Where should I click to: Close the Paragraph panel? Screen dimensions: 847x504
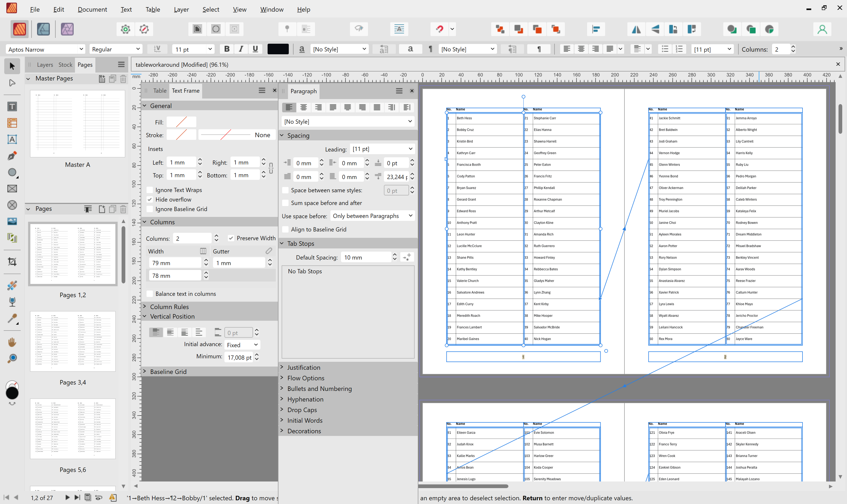412,91
